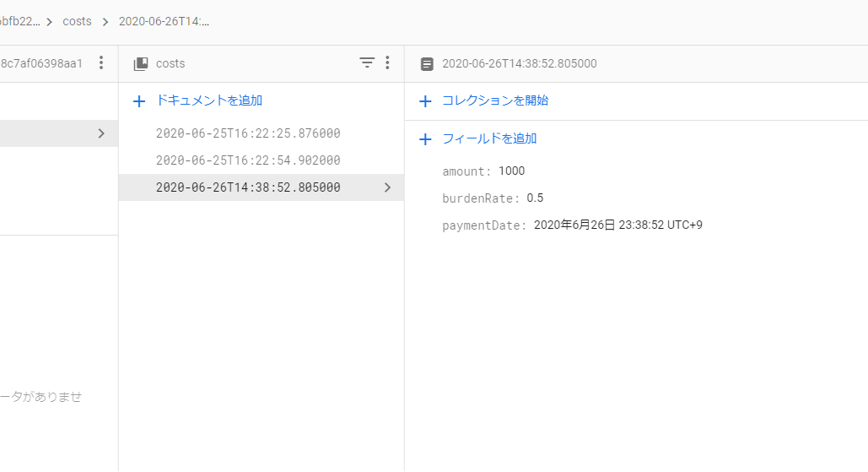
Task: Click ドキュメントを追加 to add a document
Action: click(x=209, y=100)
